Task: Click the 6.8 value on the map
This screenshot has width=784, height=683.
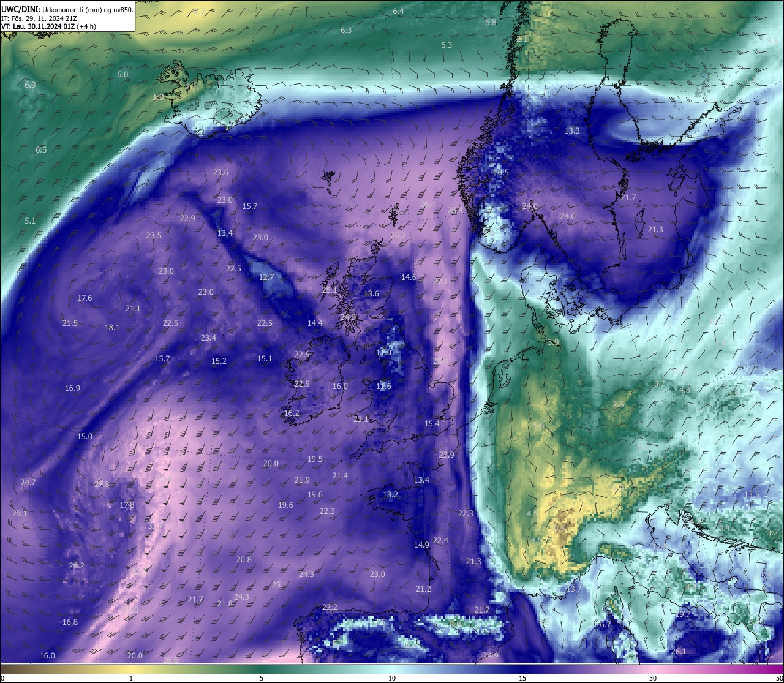Action: click(491, 23)
